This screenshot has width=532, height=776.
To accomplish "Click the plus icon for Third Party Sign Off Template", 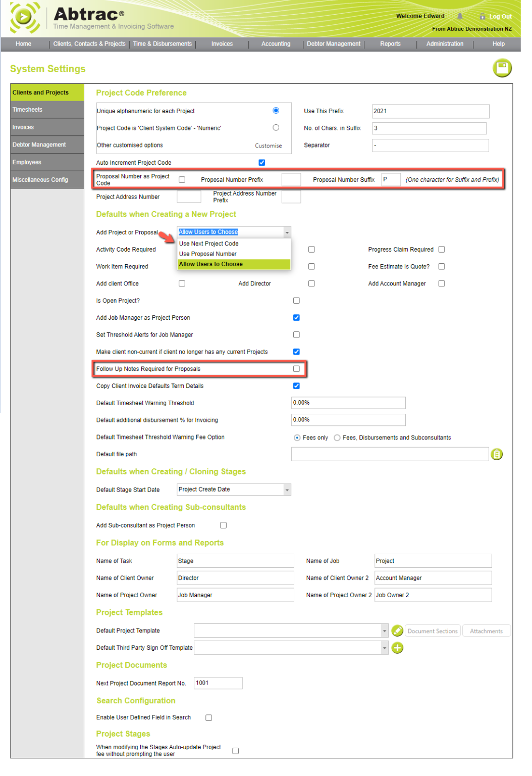I will pos(397,647).
